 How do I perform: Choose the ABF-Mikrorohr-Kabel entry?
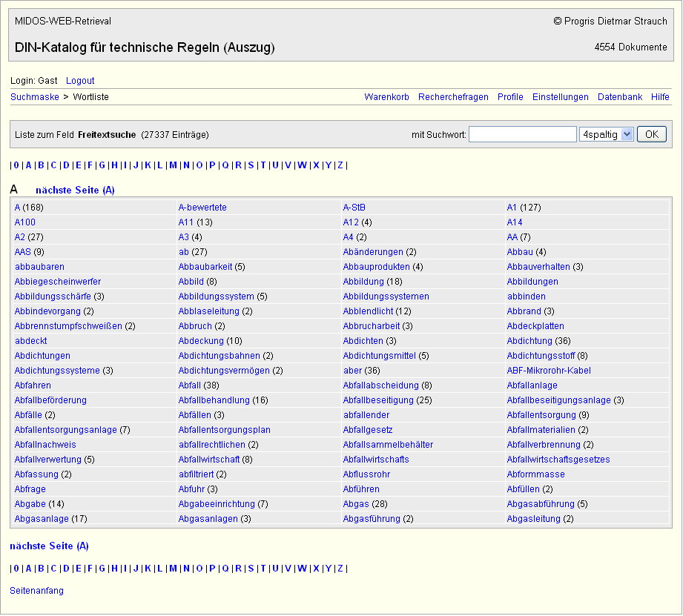549,371
